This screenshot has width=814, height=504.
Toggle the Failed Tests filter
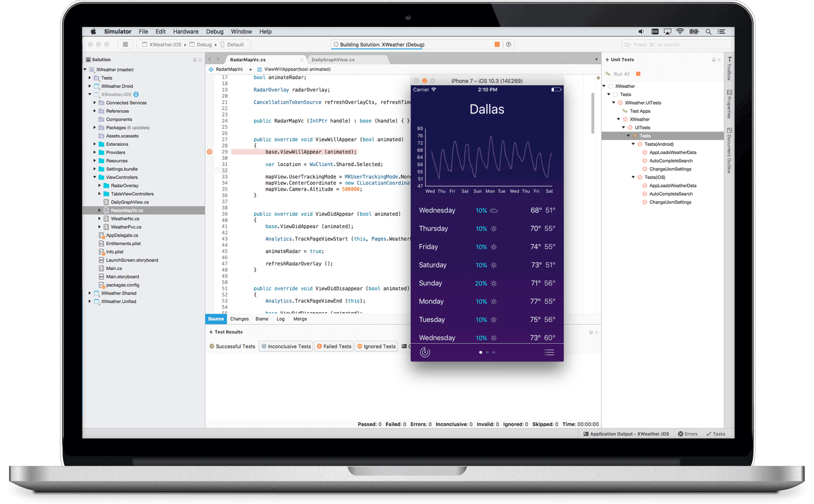[x=333, y=346]
